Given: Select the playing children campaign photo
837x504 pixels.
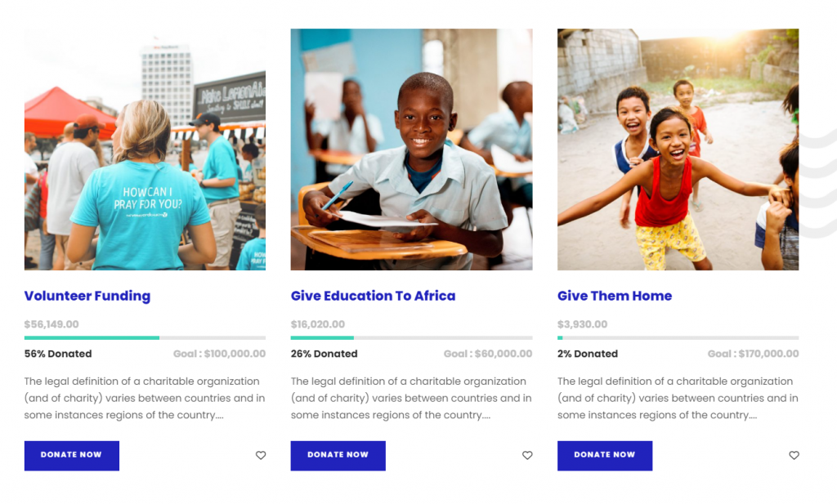Looking at the screenshot, I should click(x=678, y=149).
